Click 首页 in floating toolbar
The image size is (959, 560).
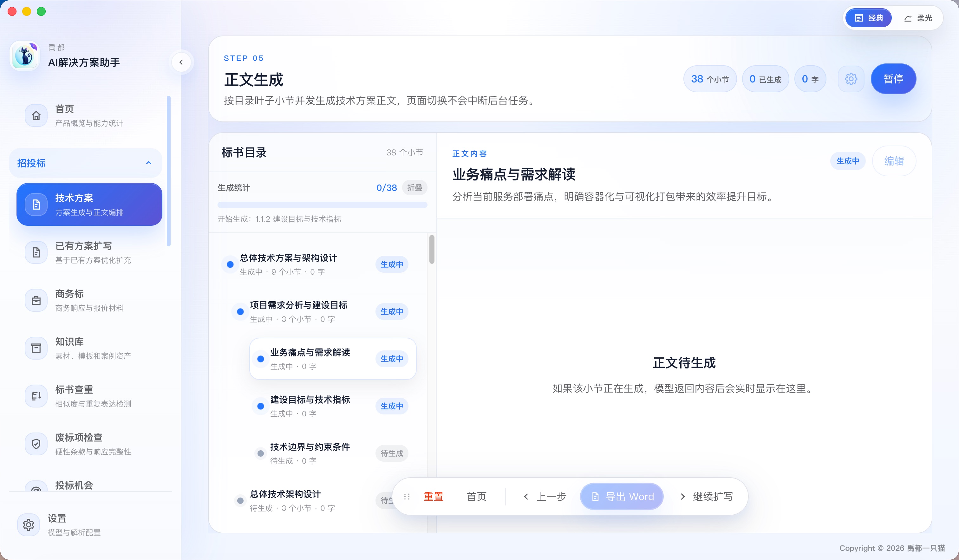[x=476, y=497]
